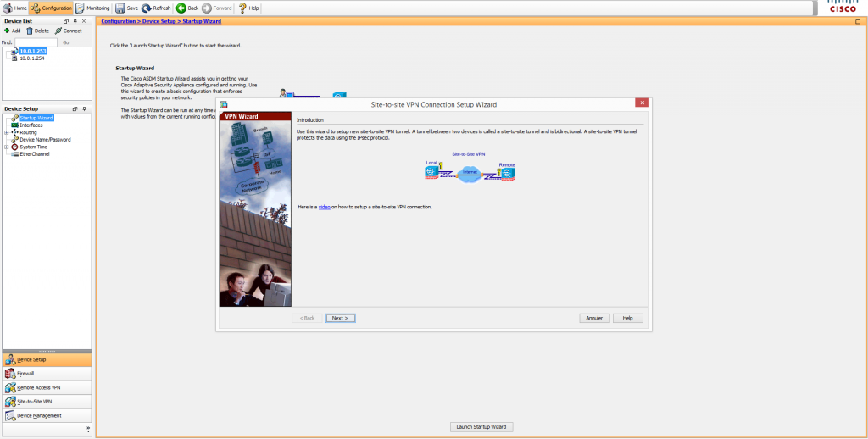This screenshot has width=868, height=439.
Task: Float the Device List panel
Action: pyautogui.click(x=66, y=21)
